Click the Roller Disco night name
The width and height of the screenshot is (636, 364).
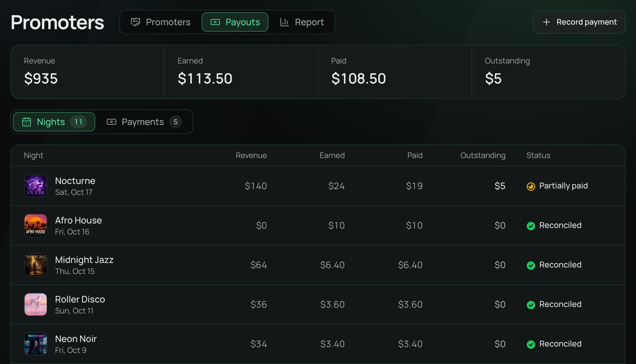[80, 299]
